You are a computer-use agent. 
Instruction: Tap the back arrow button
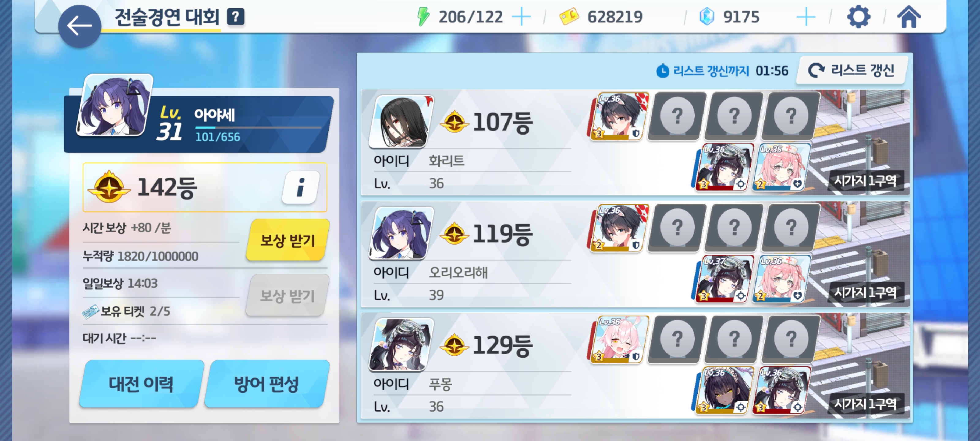80,26
